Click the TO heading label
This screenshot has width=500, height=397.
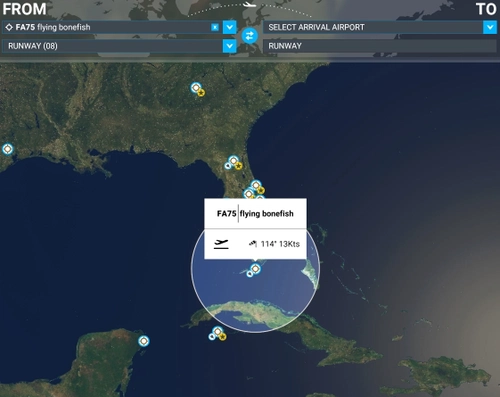(x=486, y=9)
